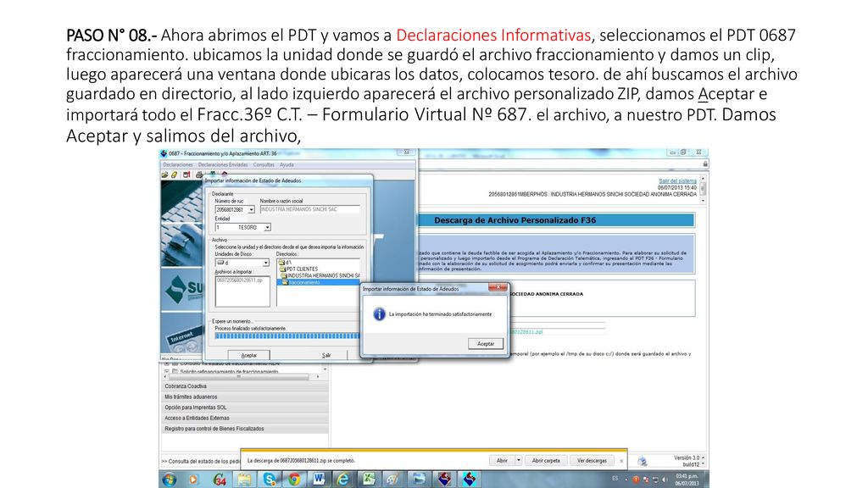Screen dimensions: 868x488
Task: Click the lock icon in browser address bar
Action: click(x=704, y=164)
